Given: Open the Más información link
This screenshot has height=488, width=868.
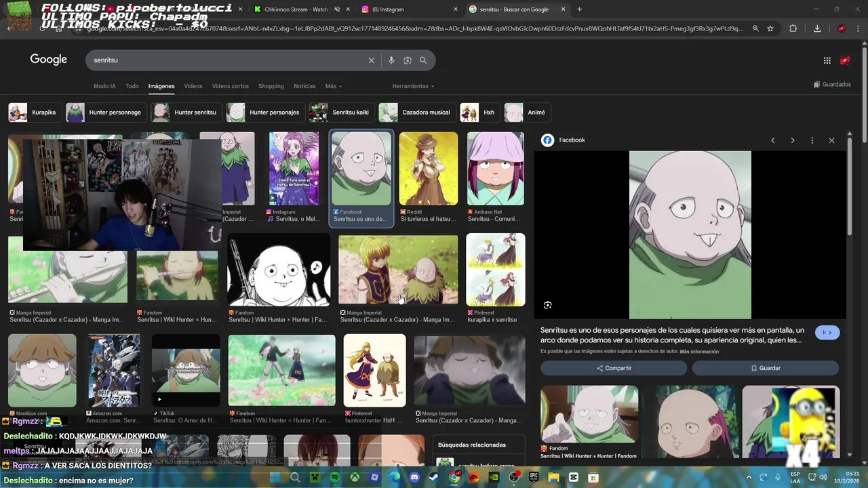Looking at the screenshot, I should (x=699, y=352).
